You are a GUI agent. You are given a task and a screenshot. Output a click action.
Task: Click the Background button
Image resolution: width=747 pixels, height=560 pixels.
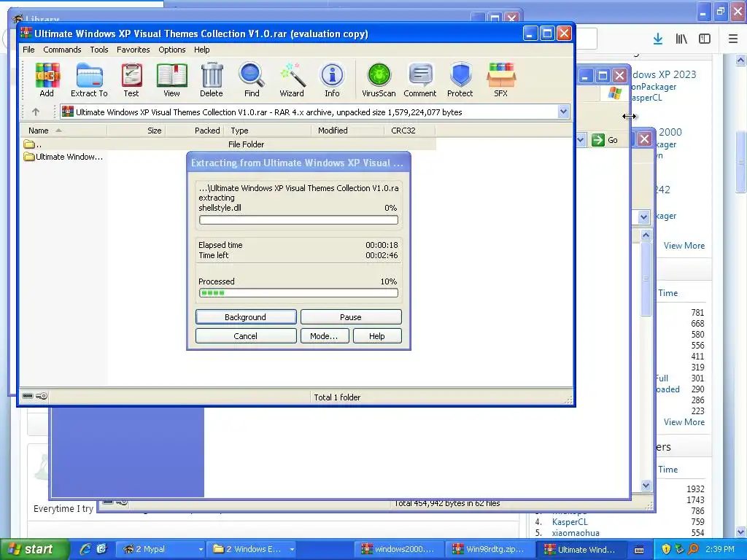click(246, 317)
